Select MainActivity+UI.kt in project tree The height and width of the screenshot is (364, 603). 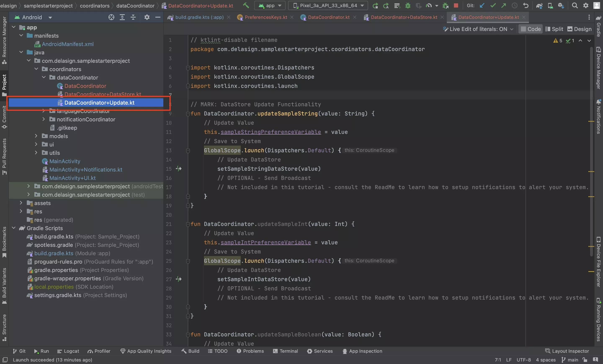pos(72,178)
